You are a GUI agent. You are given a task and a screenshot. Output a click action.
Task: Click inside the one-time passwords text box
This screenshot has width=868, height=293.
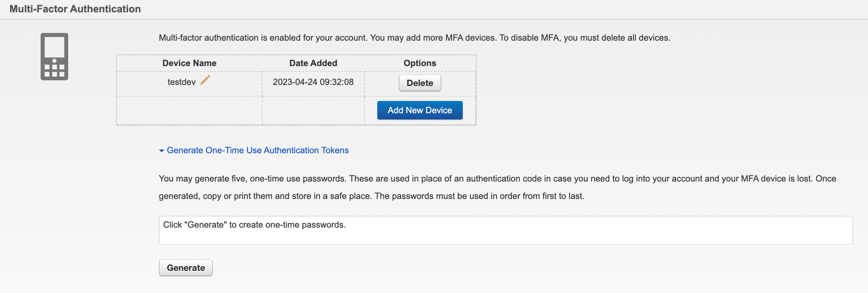pyautogui.click(x=506, y=230)
